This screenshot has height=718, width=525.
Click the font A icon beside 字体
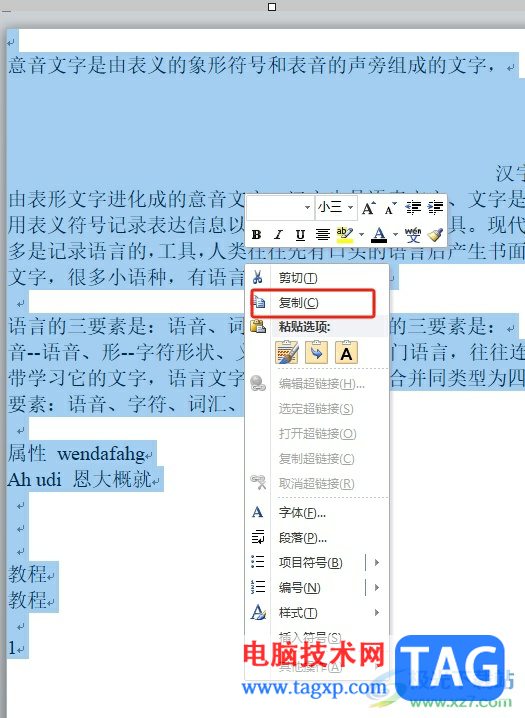pyautogui.click(x=257, y=512)
